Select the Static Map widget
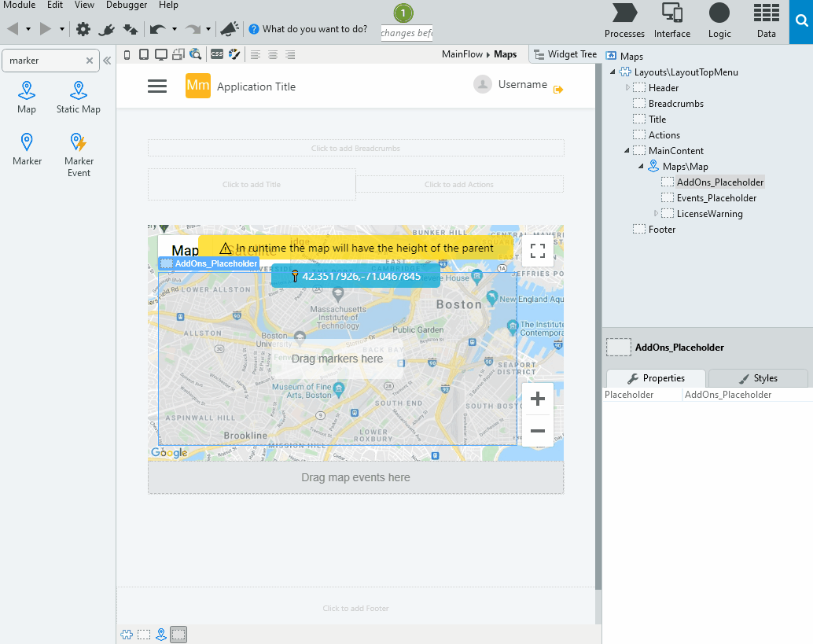 tap(78, 94)
